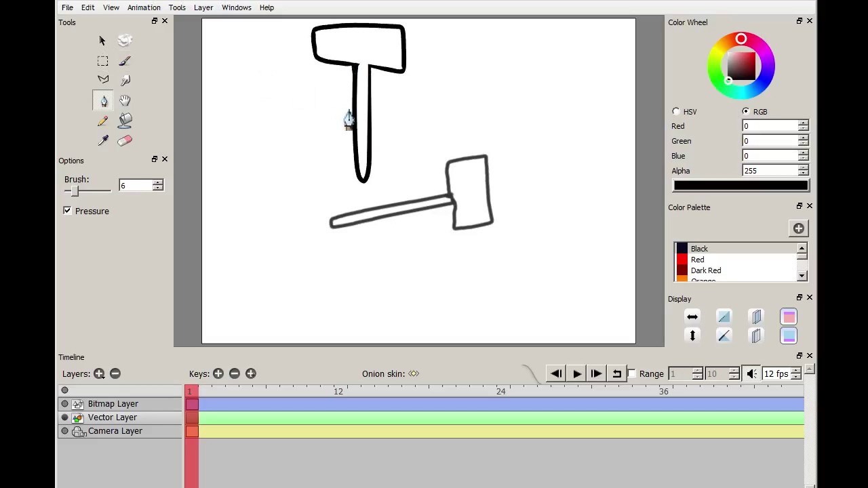Select the Paint Bucket tool
Viewport: 868px width, 488px height.
[125, 121]
